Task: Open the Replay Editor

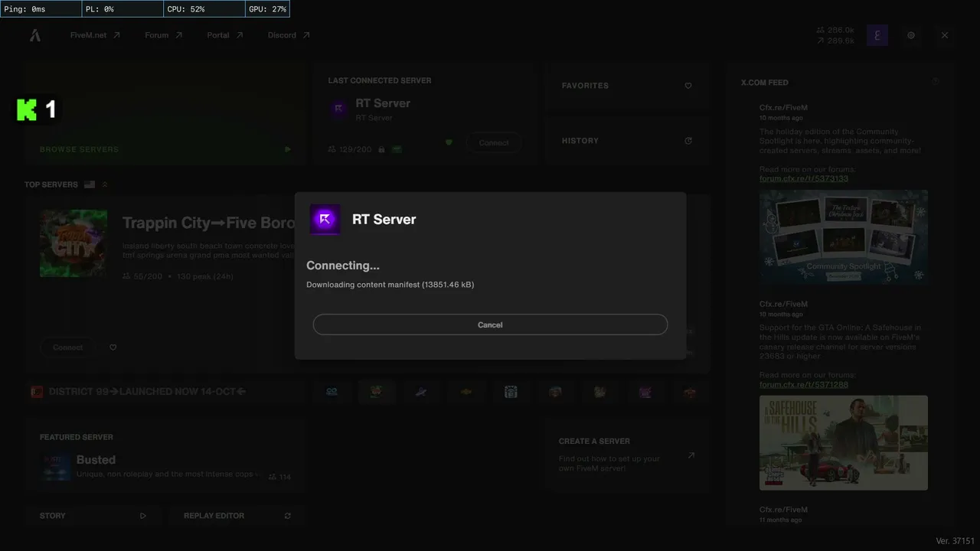Action: [x=237, y=516]
